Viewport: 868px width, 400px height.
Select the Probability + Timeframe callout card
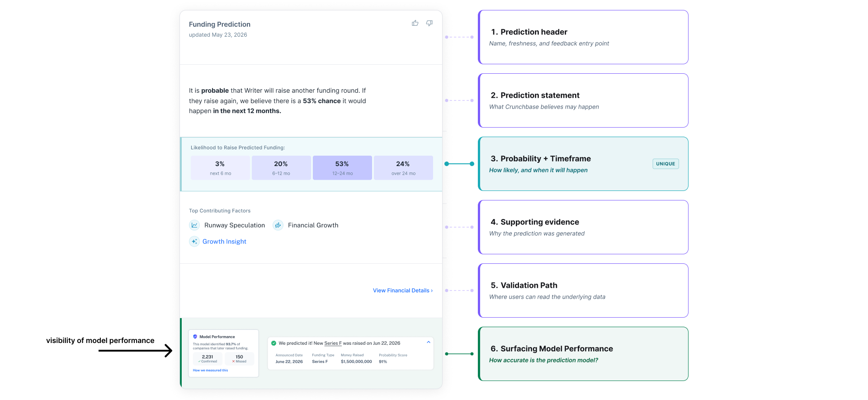pos(583,164)
